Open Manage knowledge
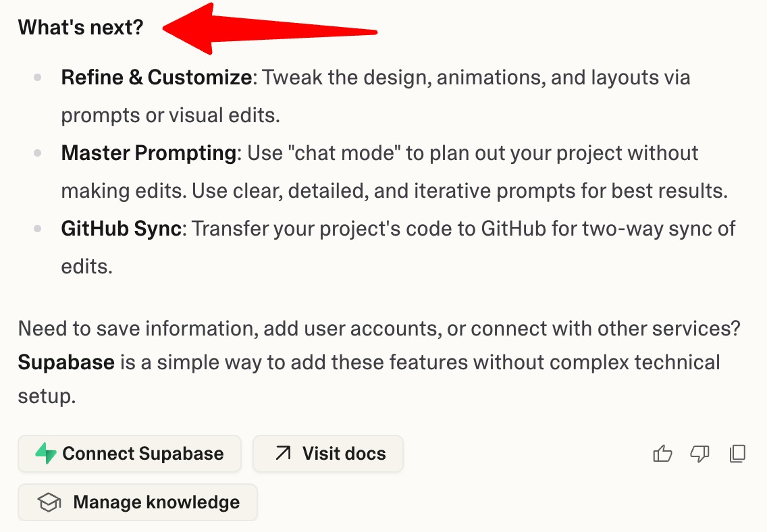Image resolution: width=767 pixels, height=532 pixels. 138,502
